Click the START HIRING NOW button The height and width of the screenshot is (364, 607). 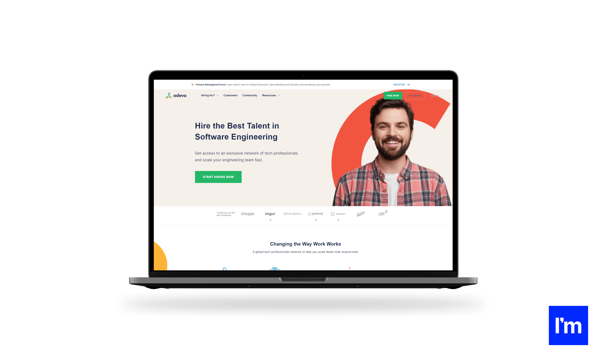(218, 177)
